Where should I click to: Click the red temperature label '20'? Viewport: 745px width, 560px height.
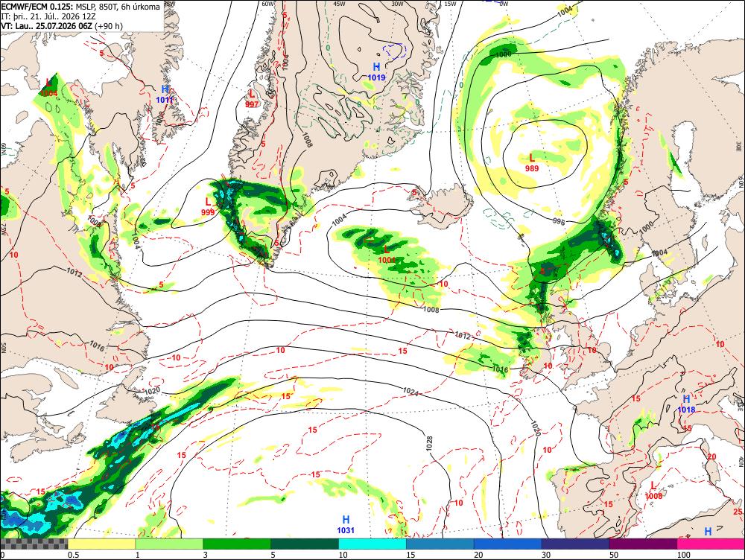click(711, 457)
